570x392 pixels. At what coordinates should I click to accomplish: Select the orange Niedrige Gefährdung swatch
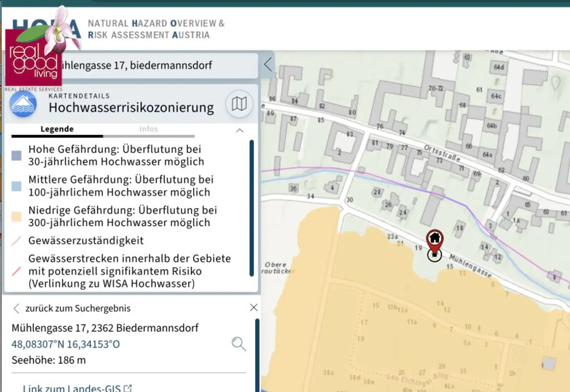(16, 216)
